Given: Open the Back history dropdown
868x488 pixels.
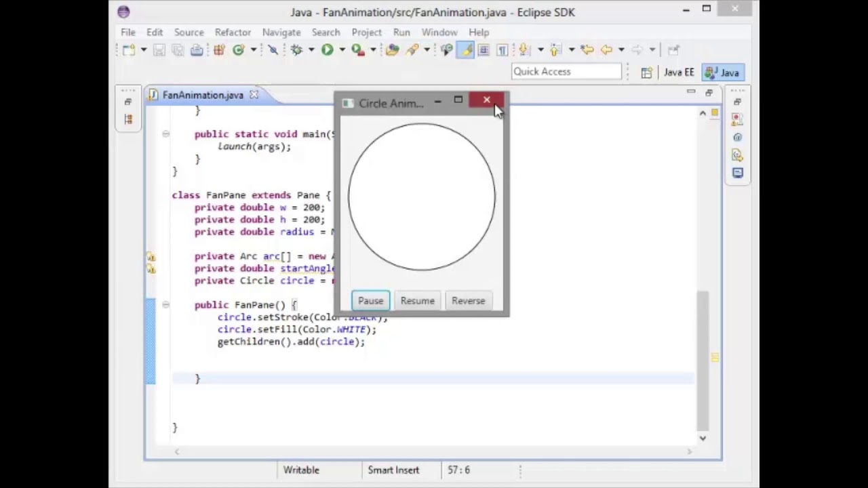Looking at the screenshot, I should pos(620,49).
